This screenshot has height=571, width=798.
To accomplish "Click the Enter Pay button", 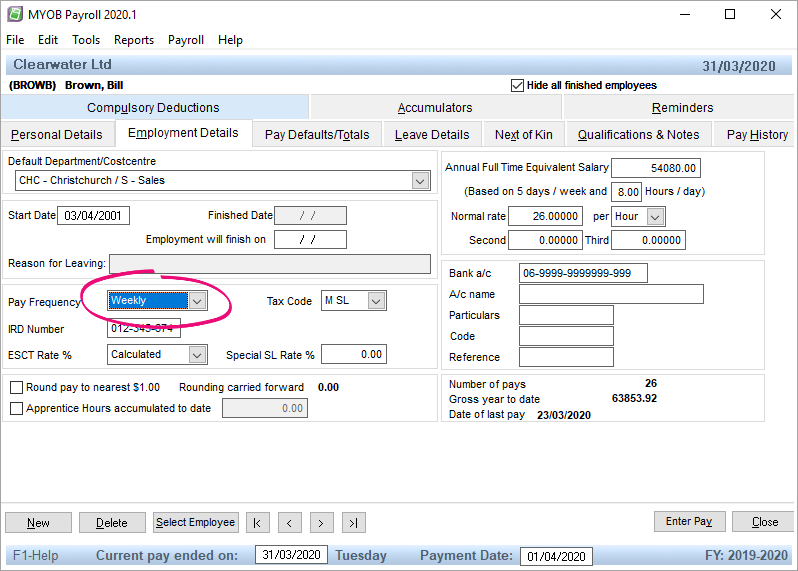I will tap(689, 522).
